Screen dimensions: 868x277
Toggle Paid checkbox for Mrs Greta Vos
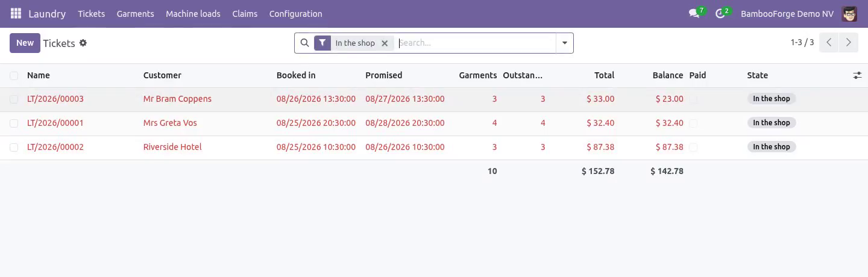pos(693,123)
